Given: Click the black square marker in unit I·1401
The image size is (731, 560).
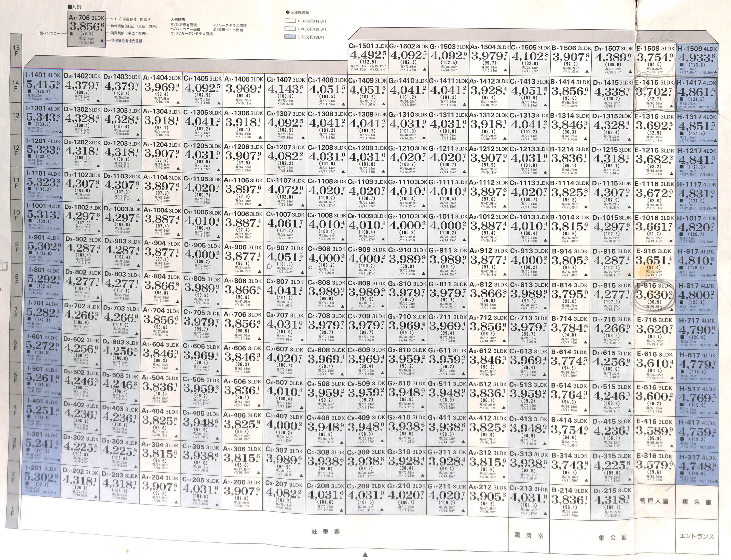Looking at the screenshot, I should point(29,92).
